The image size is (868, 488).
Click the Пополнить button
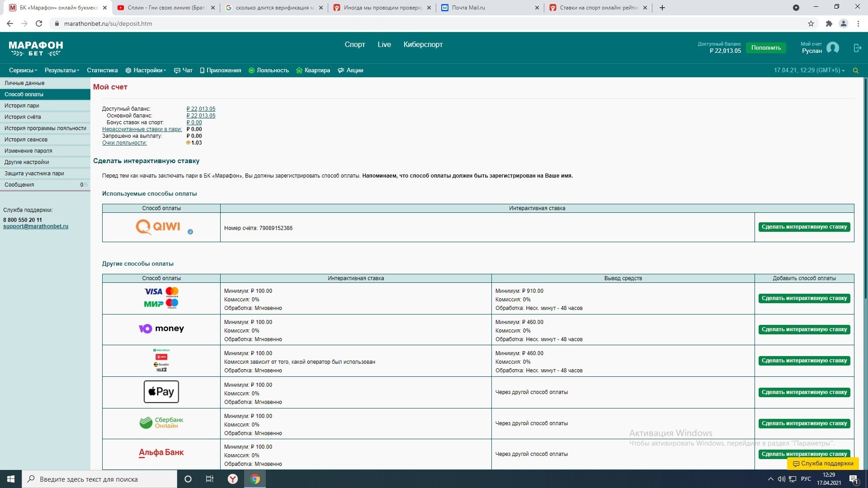766,48
